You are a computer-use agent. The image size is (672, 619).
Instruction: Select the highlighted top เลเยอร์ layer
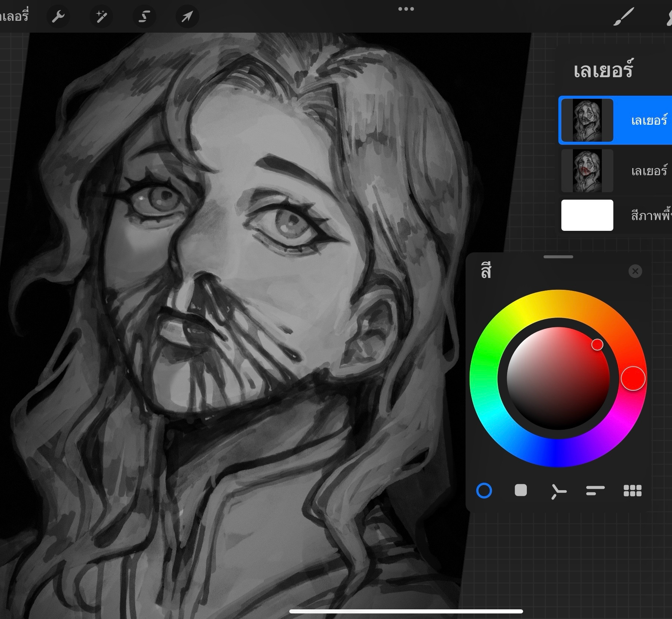point(615,120)
